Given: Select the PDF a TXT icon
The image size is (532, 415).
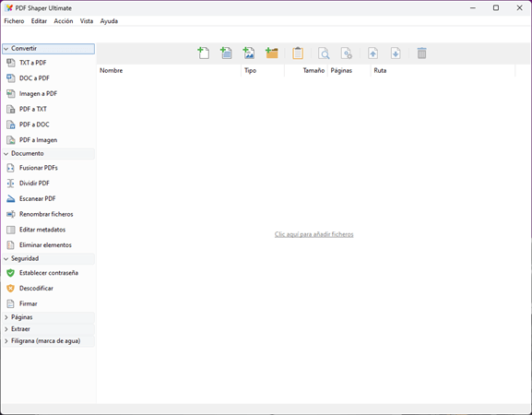Looking at the screenshot, I should click(x=11, y=109).
